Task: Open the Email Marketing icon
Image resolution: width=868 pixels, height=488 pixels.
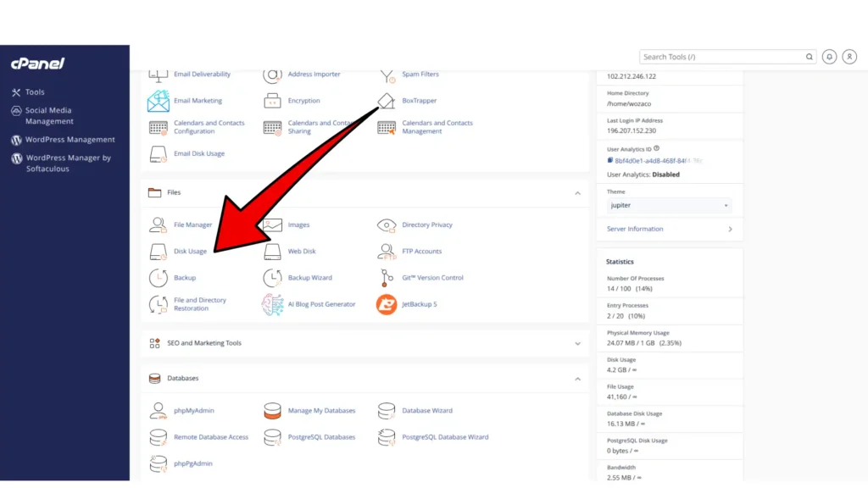Action: 158,101
